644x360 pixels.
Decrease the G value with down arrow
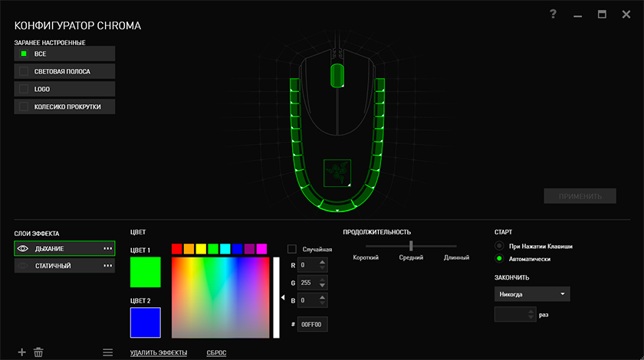[323, 285]
